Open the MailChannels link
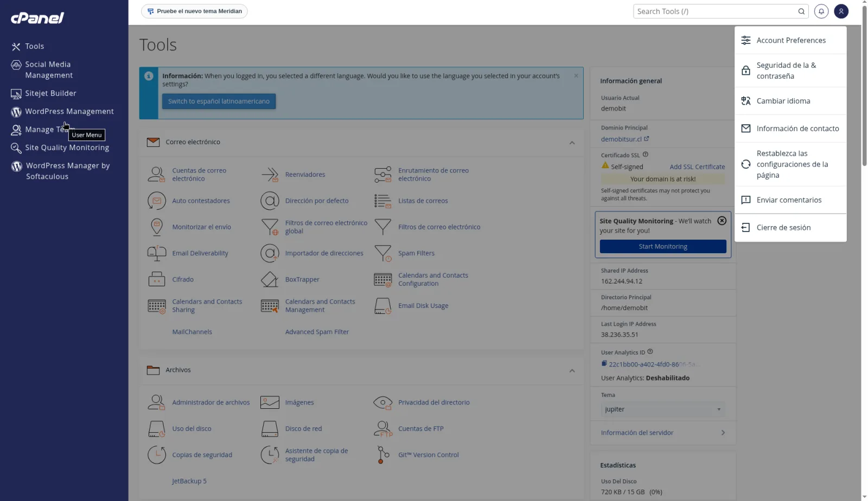Screen dimensions: 868x501 pos(192,332)
